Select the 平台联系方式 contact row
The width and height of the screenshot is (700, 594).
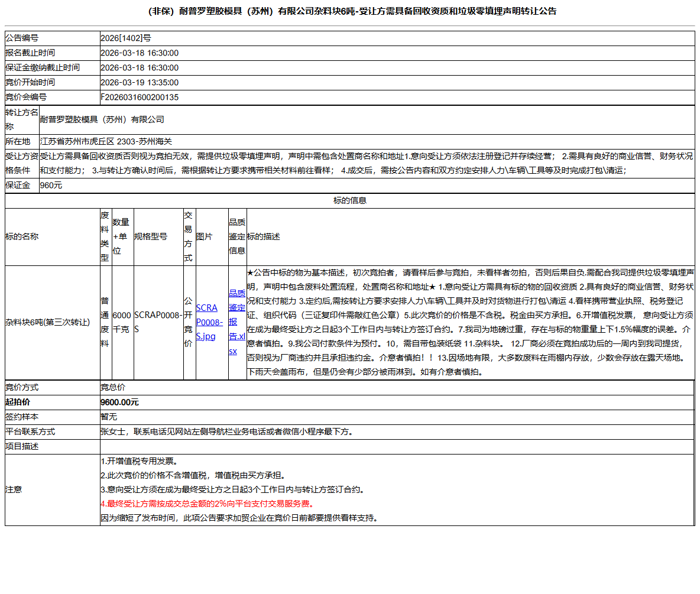click(236, 431)
